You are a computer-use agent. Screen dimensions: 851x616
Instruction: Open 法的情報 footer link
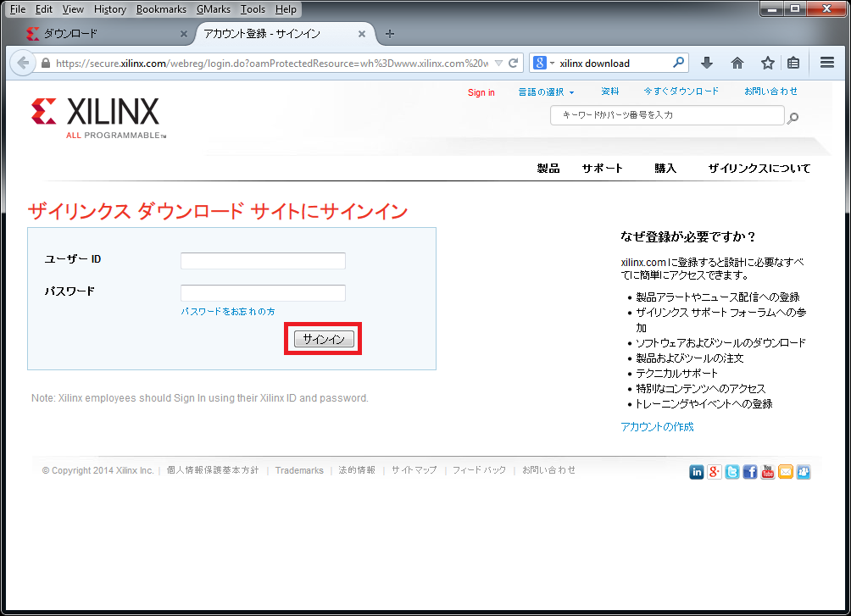(357, 470)
